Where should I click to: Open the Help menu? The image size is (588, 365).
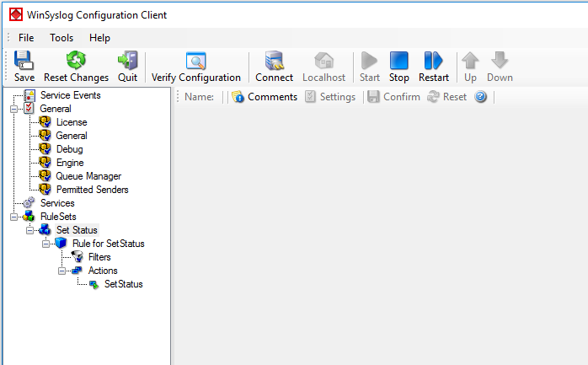point(99,38)
